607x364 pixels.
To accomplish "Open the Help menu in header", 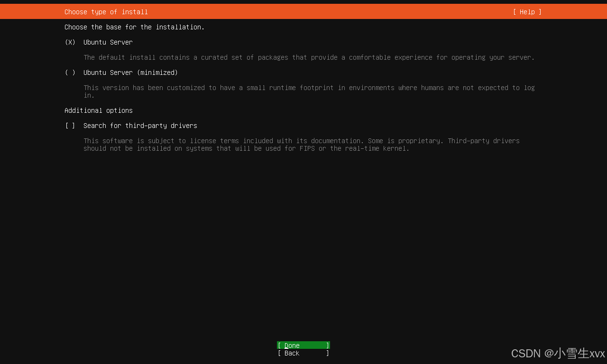I will pyautogui.click(x=527, y=12).
